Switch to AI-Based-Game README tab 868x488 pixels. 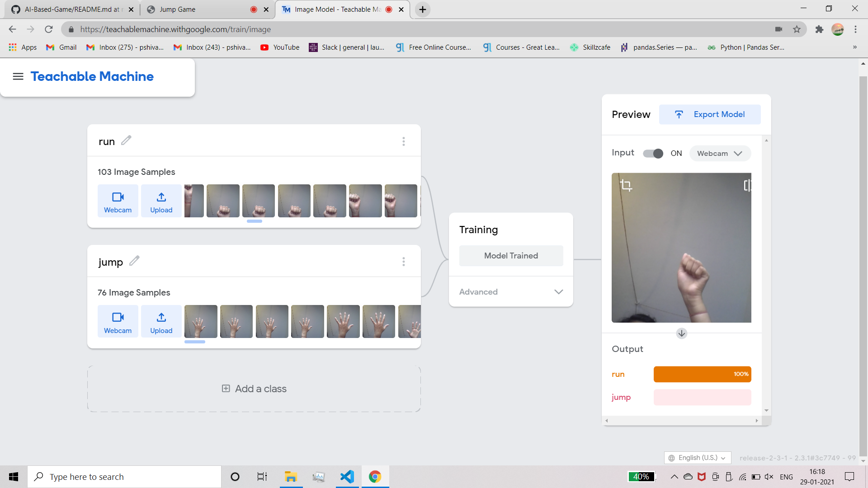click(x=72, y=9)
